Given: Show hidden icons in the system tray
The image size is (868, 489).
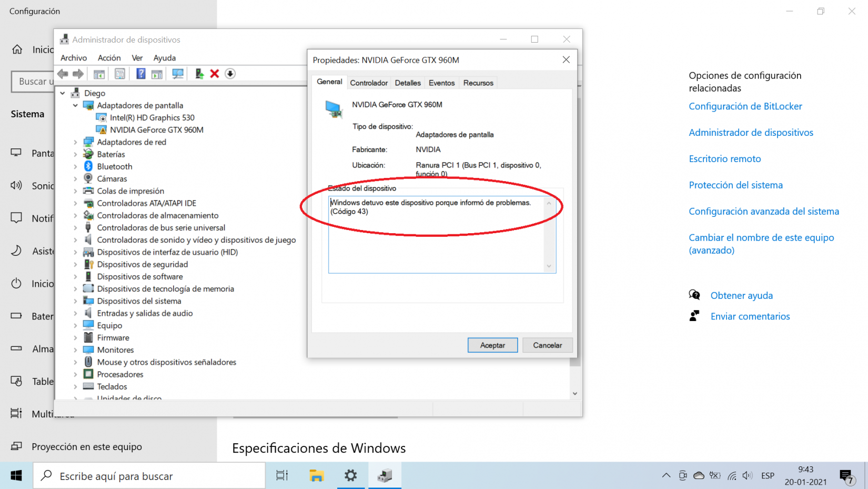Looking at the screenshot, I should click(x=666, y=476).
